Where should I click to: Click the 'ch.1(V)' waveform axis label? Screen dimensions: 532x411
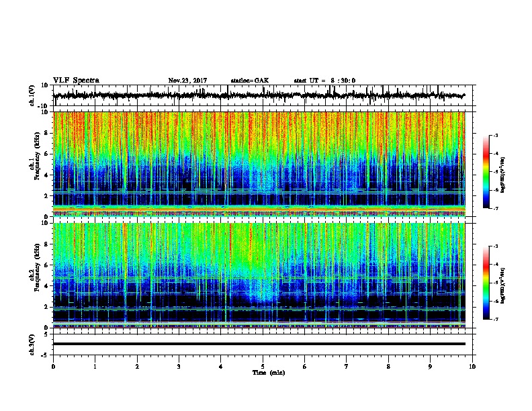32,95
